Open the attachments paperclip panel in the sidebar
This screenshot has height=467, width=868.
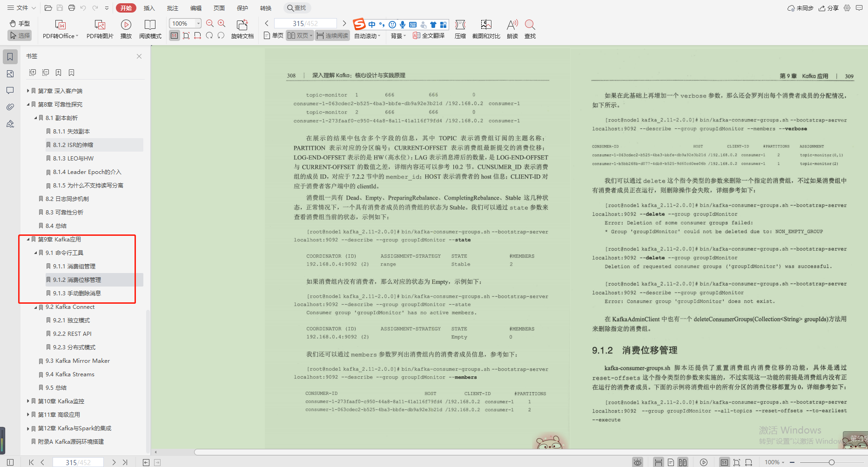[x=10, y=107]
